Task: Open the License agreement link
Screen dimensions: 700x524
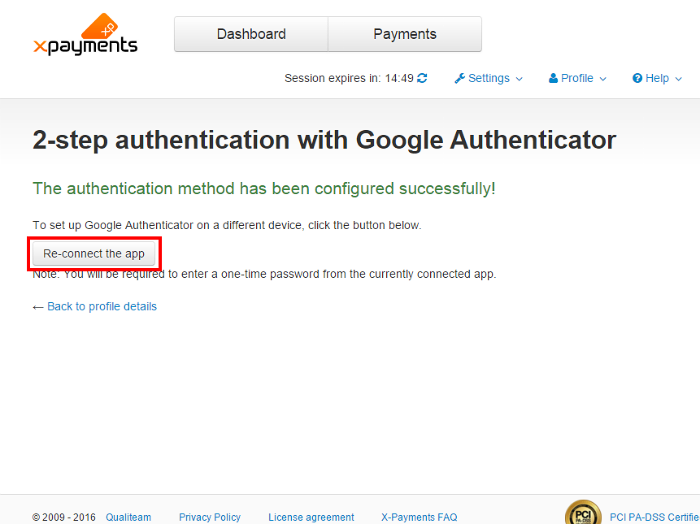Action: pos(311,517)
